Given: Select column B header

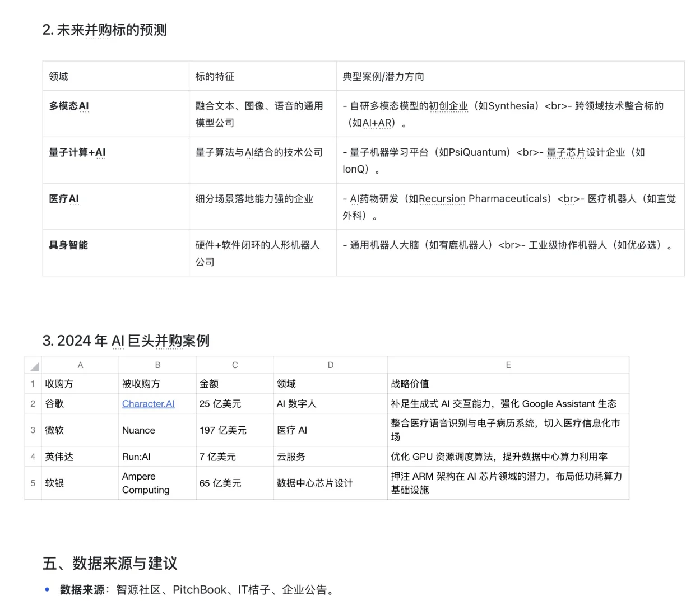Looking at the screenshot, I should (157, 365).
